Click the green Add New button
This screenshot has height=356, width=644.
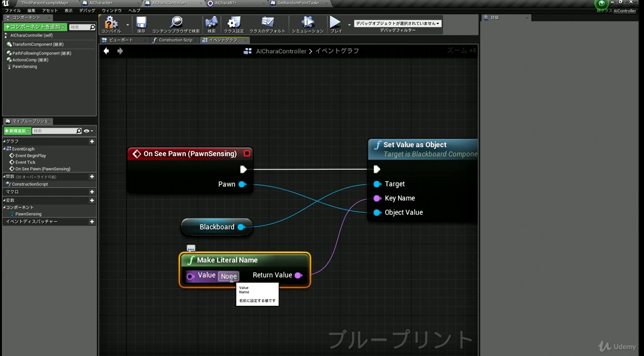click(17, 131)
